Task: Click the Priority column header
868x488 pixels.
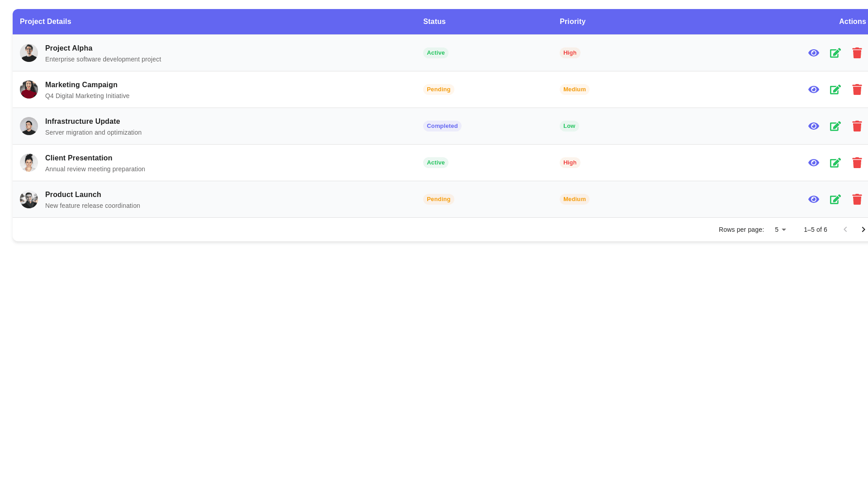Action: (x=572, y=21)
